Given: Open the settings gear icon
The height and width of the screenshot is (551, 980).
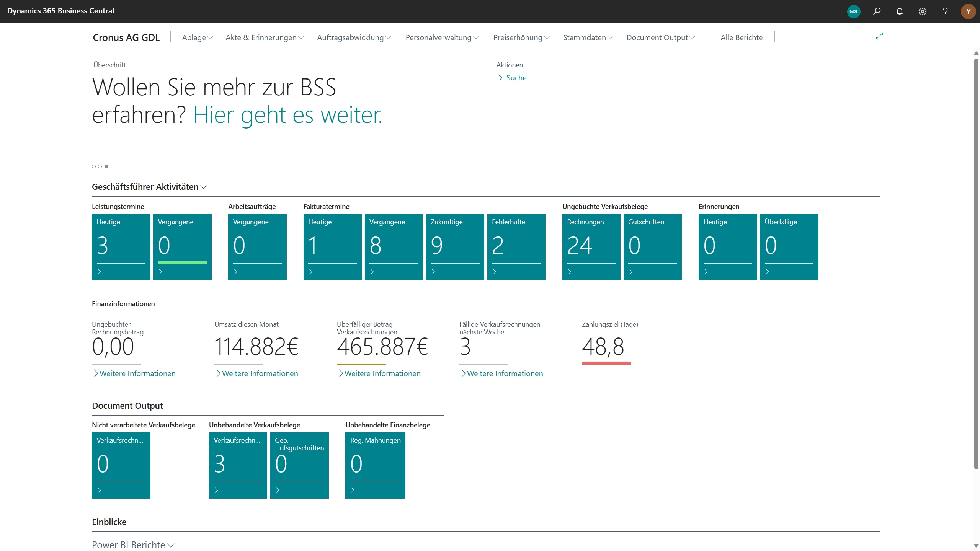Looking at the screenshot, I should coord(923,11).
